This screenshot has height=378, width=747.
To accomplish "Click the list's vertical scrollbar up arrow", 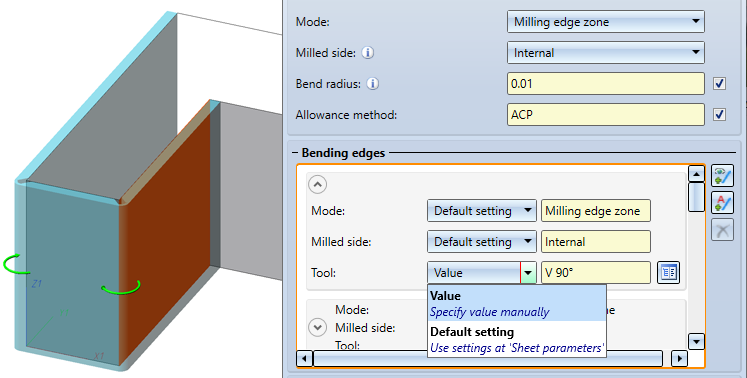I will (696, 174).
